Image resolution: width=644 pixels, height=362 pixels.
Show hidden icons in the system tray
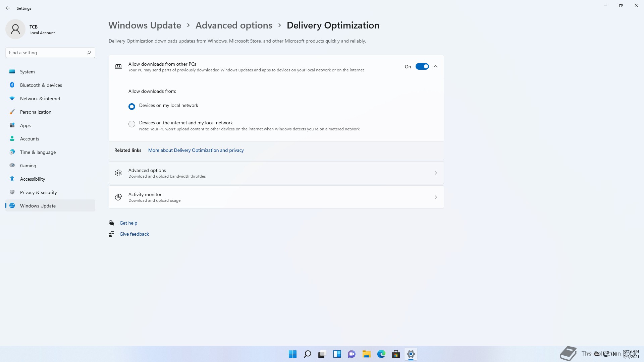pyautogui.click(x=589, y=354)
